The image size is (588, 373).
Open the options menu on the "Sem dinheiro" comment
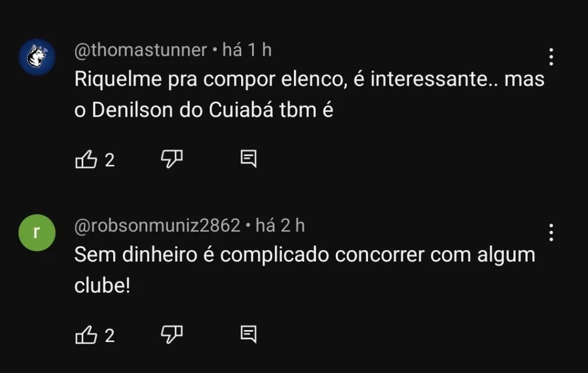coord(551,231)
